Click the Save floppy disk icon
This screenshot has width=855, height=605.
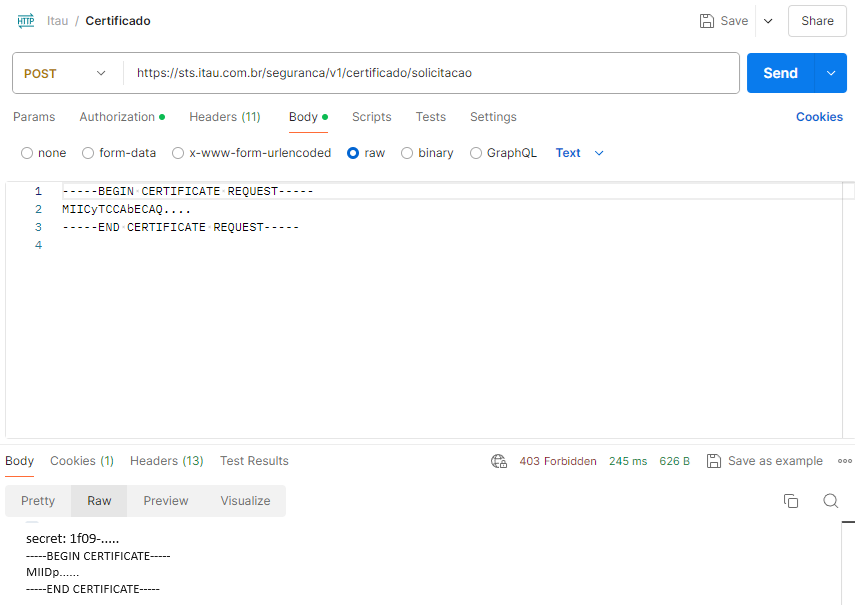pos(707,21)
